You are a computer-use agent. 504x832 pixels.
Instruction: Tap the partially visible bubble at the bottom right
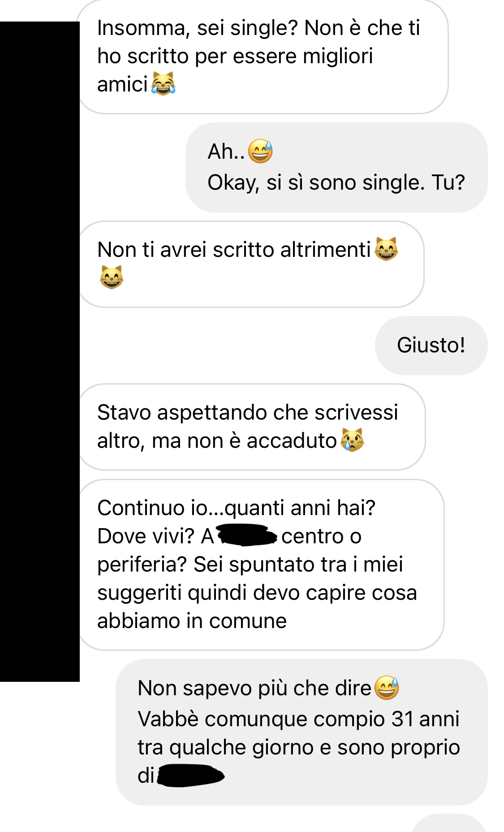[449, 823]
